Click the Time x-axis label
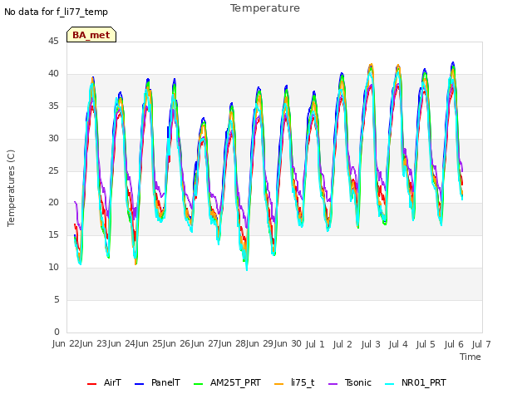 [x=470, y=357]
